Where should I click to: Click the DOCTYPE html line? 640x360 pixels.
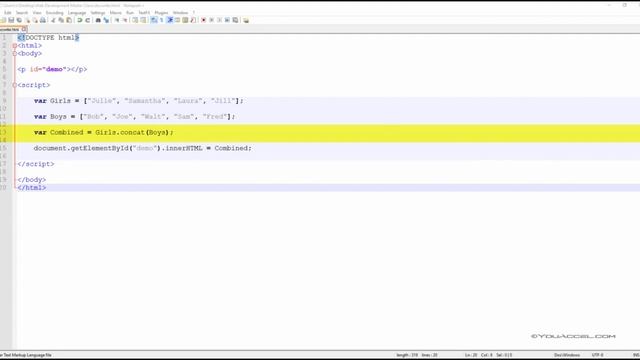click(48, 38)
